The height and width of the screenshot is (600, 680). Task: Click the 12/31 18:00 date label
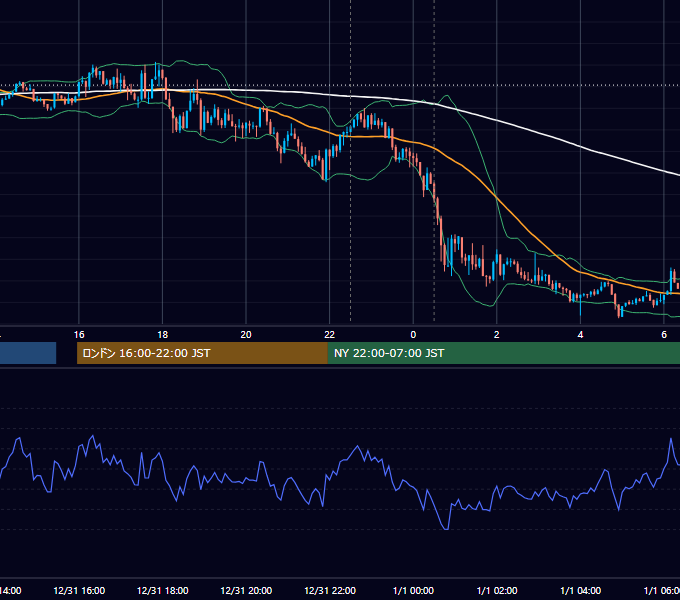(x=163, y=591)
